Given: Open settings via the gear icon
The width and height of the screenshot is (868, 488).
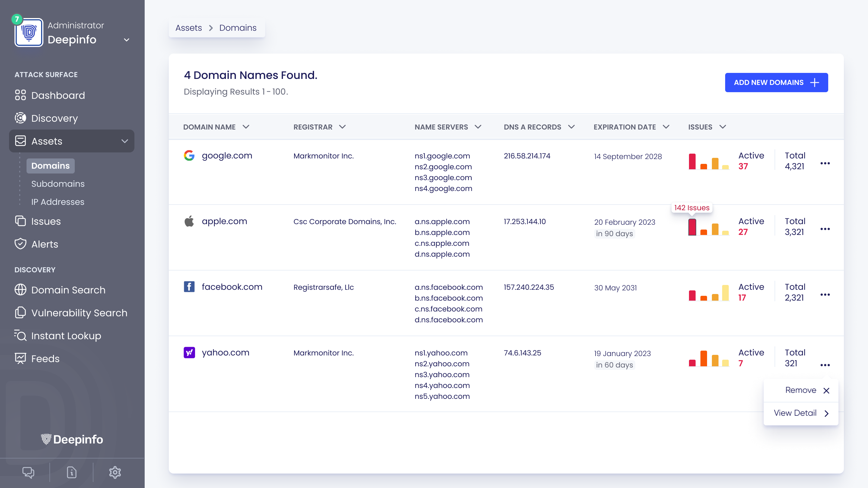Looking at the screenshot, I should click(115, 473).
